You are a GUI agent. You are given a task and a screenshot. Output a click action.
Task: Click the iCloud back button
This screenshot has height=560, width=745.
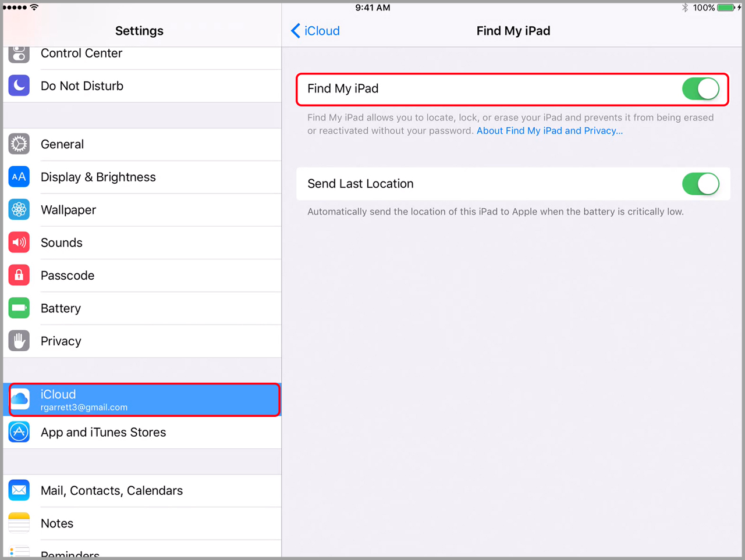pos(315,30)
